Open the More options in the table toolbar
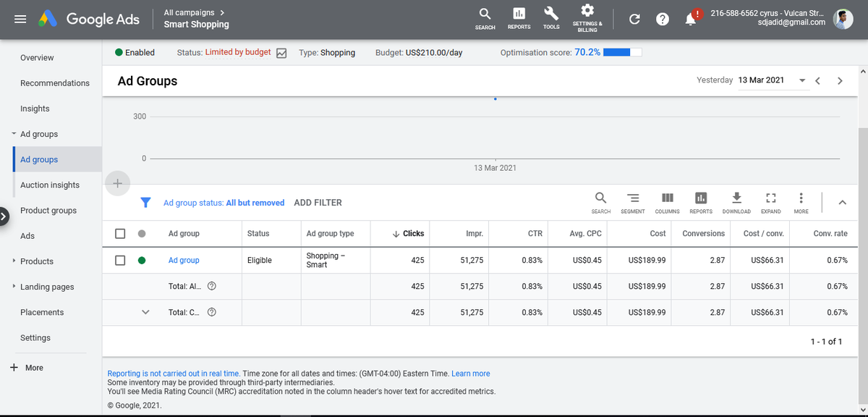The image size is (868, 417). point(801,203)
